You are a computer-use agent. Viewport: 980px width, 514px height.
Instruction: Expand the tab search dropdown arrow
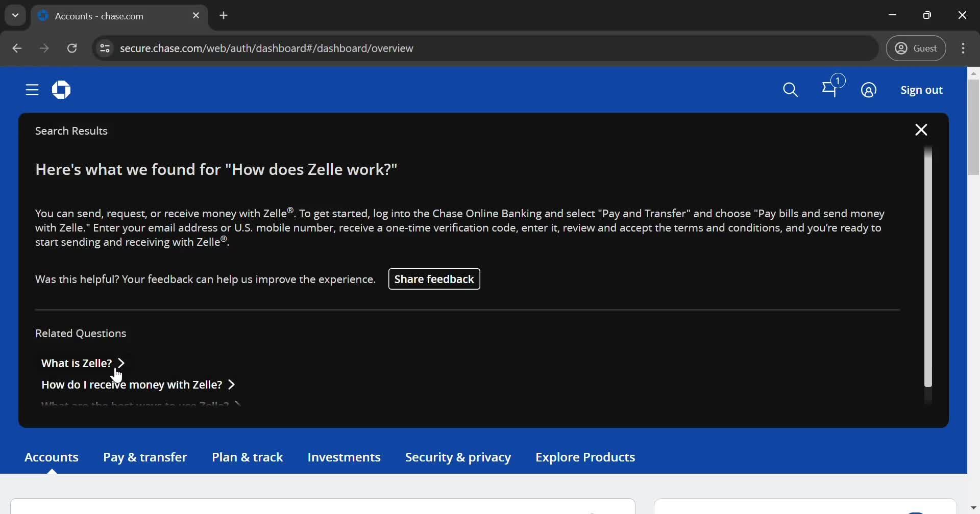pyautogui.click(x=15, y=15)
